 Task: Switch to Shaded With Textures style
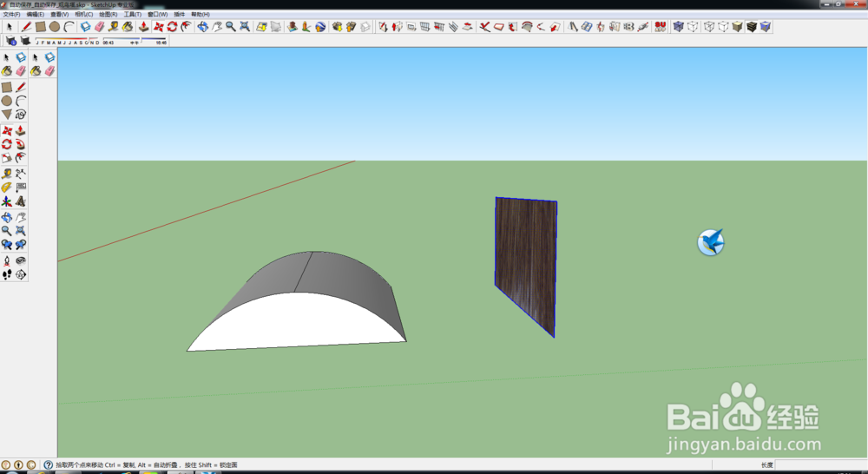click(751, 27)
